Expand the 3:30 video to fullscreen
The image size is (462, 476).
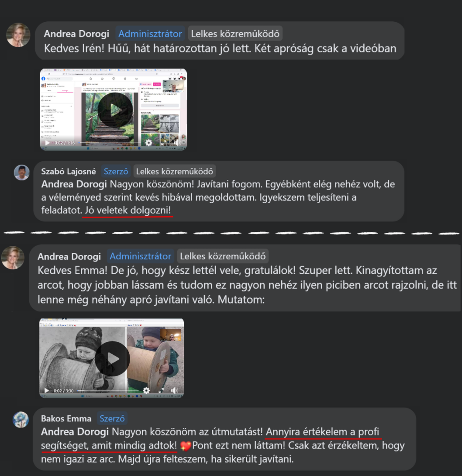coord(161,390)
